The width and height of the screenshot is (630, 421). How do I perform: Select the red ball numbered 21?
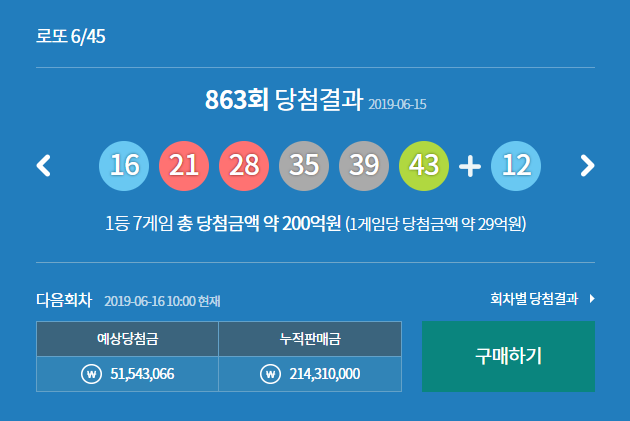pos(184,165)
